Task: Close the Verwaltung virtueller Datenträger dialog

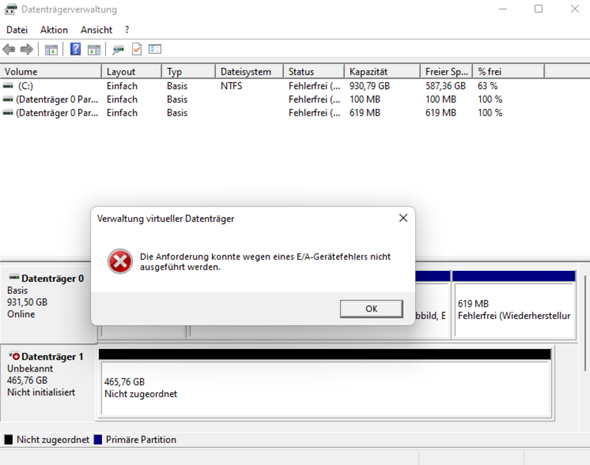Action: tap(403, 218)
